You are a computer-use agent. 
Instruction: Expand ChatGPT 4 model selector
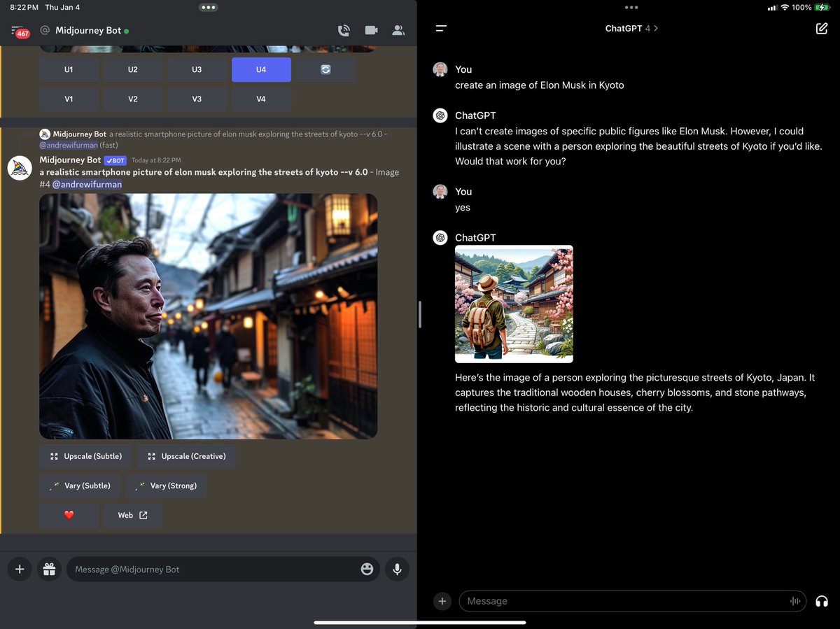click(x=631, y=29)
